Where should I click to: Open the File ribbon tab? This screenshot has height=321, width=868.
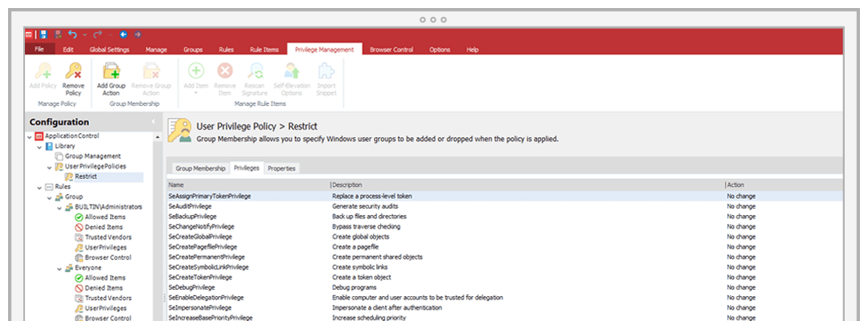(x=39, y=49)
